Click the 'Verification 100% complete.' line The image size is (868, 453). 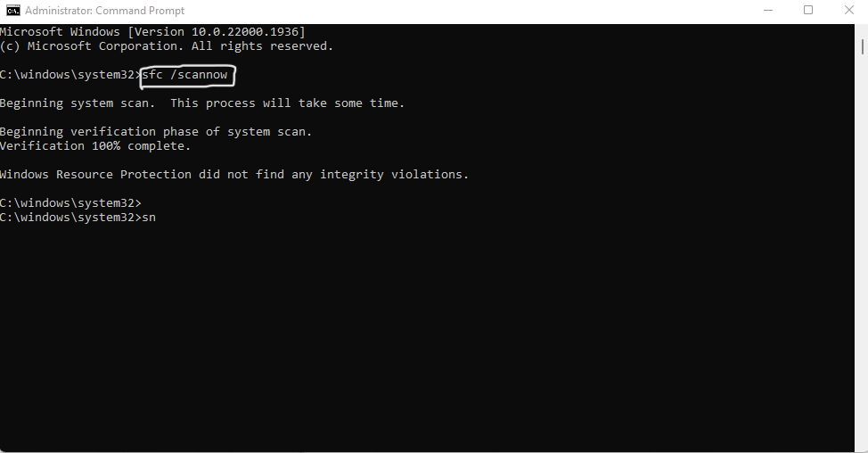point(95,146)
